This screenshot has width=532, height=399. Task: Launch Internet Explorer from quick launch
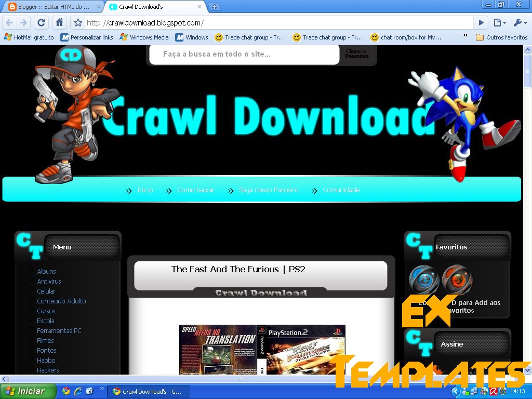point(78,391)
